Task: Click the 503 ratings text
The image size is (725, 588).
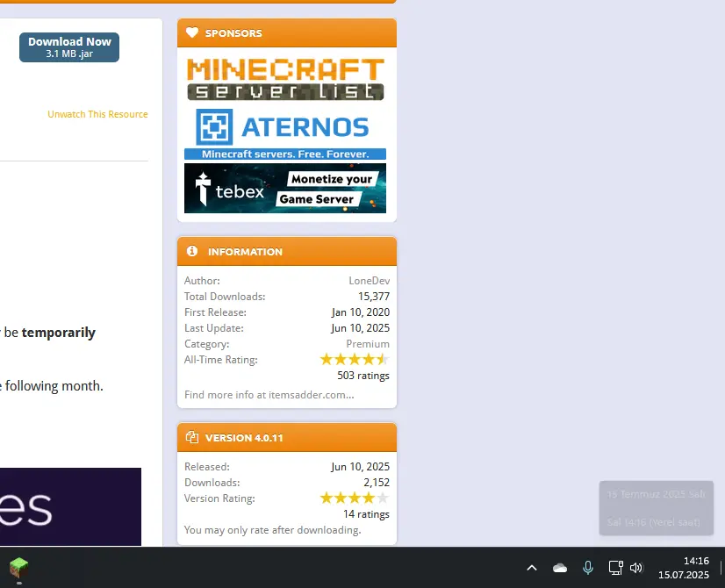Action: pos(363,376)
